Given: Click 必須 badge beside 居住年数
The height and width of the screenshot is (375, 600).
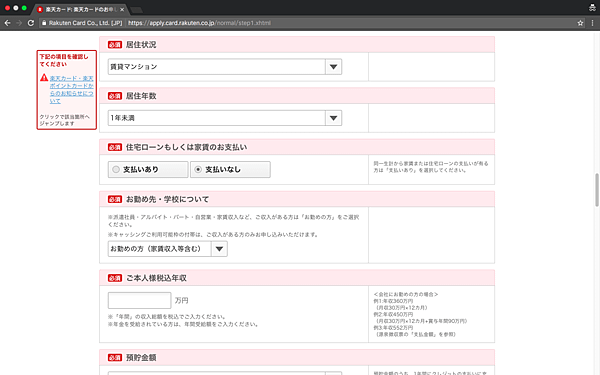Looking at the screenshot, I should (x=115, y=96).
